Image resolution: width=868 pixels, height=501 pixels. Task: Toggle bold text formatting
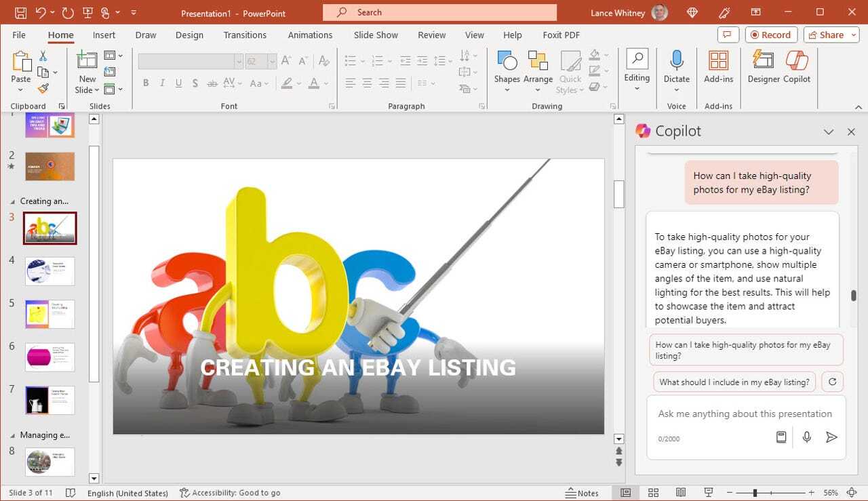[146, 83]
